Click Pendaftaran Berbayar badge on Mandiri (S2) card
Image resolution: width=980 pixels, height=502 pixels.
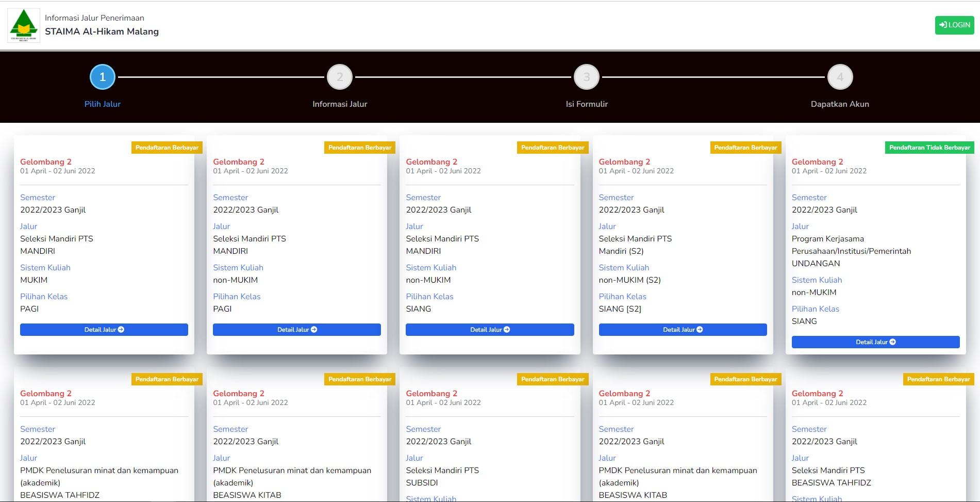click(745, 148)
